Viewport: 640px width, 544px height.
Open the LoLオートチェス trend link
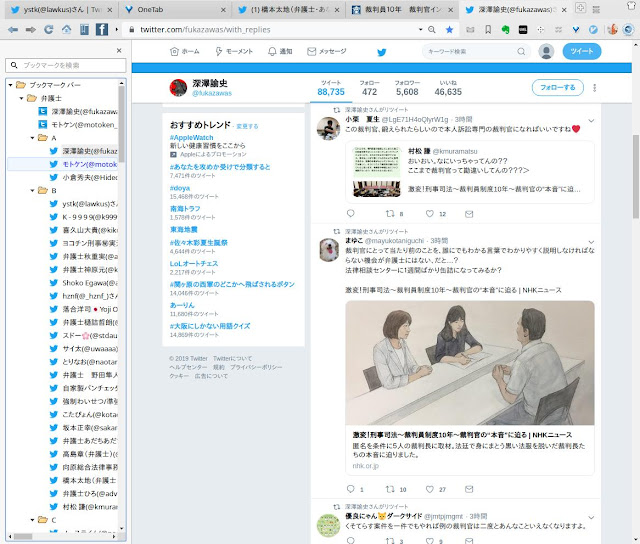click(194, 264)
